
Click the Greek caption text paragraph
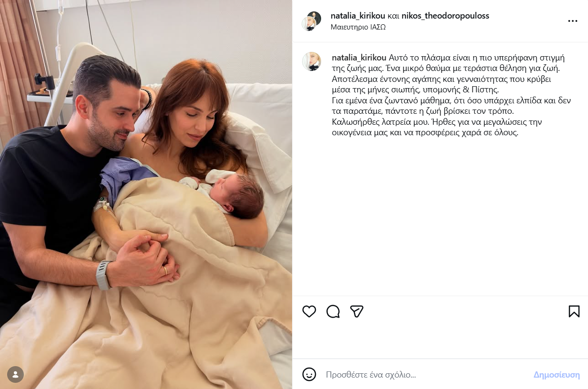click(450, 95)
